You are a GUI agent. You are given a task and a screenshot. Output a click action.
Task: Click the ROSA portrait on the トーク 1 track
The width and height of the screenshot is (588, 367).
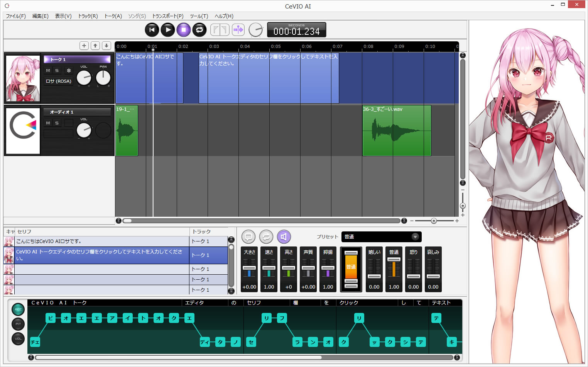(23, 78)
